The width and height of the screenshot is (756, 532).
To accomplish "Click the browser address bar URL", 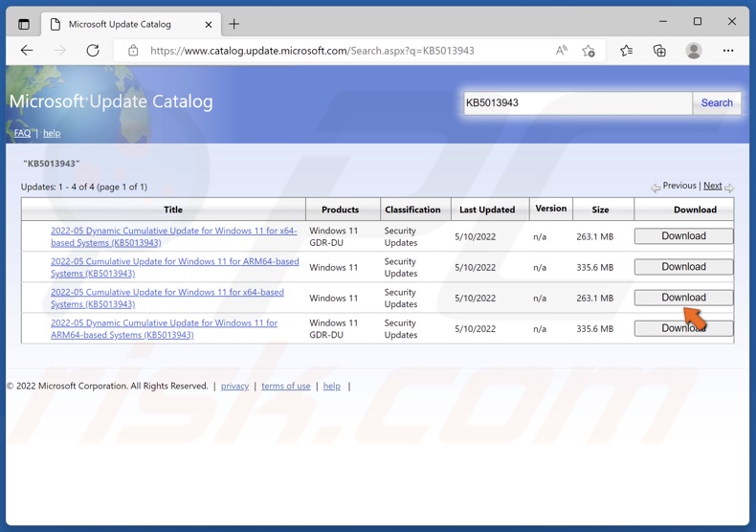I will (312, 51).
